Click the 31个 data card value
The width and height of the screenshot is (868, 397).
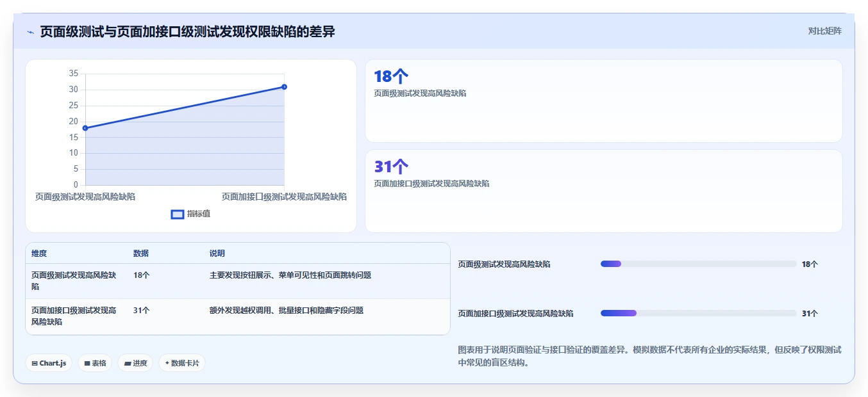click(x=391, y=167)
